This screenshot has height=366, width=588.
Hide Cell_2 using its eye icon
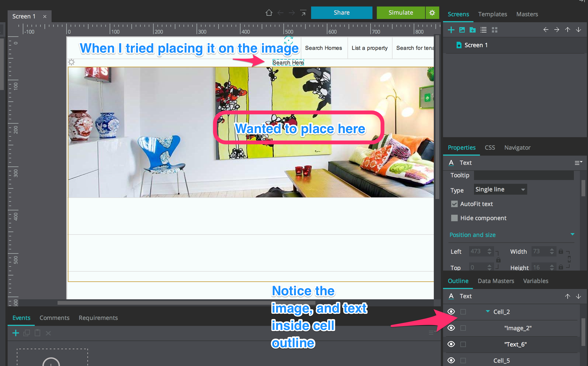tap(451, 312)
